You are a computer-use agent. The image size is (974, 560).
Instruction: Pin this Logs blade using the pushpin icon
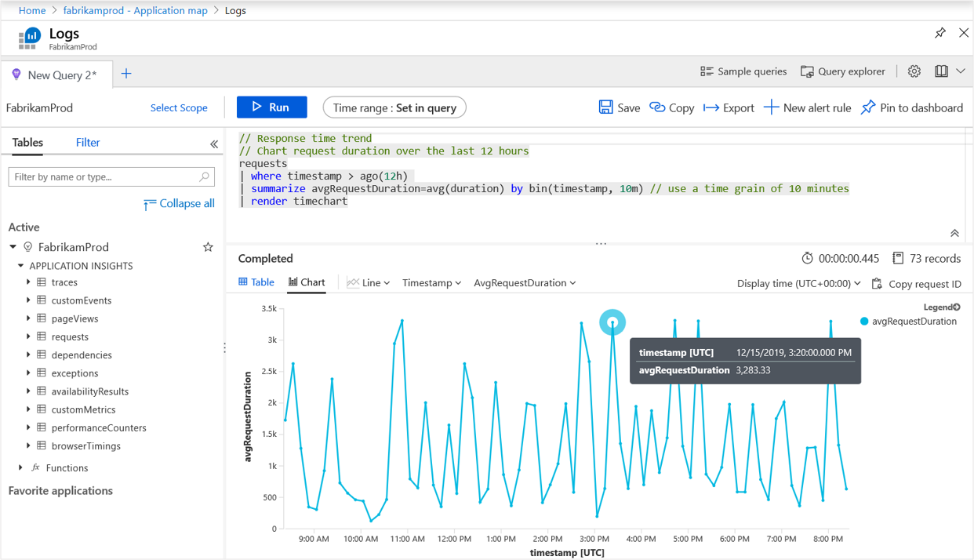click(x=939, y=33)
